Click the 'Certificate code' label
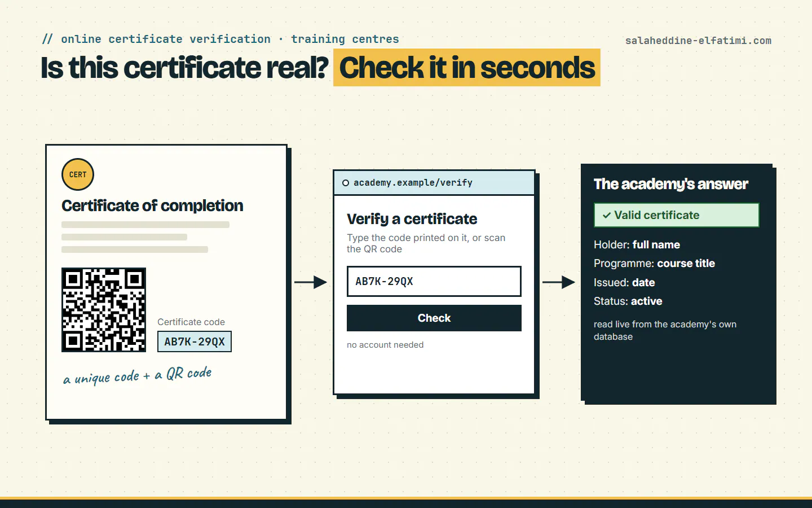The height and width of the screenshot is (508, 812). [191, 322]
